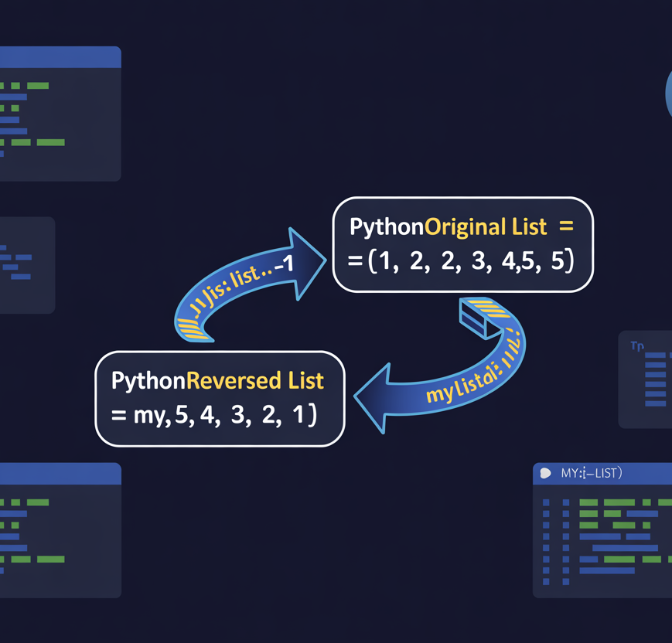Screen dimensions: 672x643
Task: Click the Python Reversed List box
Action: [220, 398]
